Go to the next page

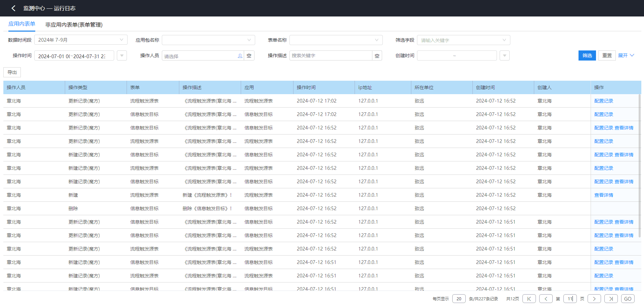click(x=594, y=299)
